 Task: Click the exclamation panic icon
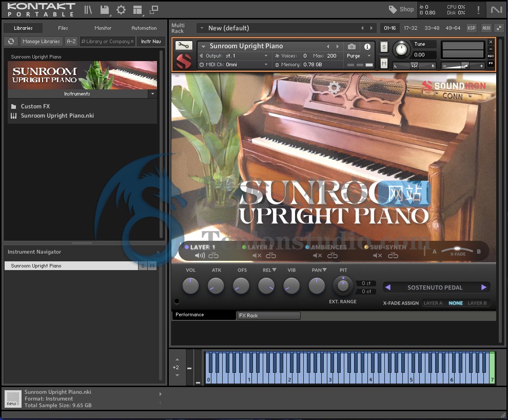point(479,10)
